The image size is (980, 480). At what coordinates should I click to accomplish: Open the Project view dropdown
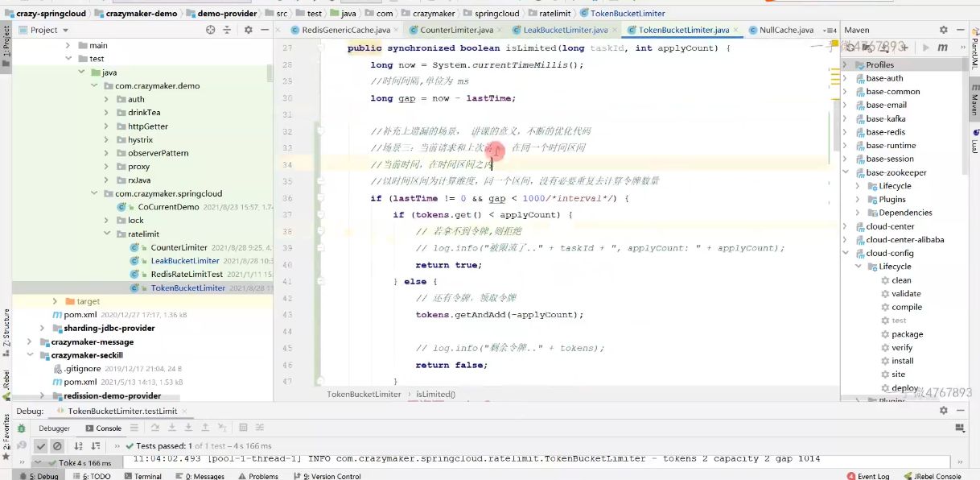pyautogui.click(x=48, y=30)
